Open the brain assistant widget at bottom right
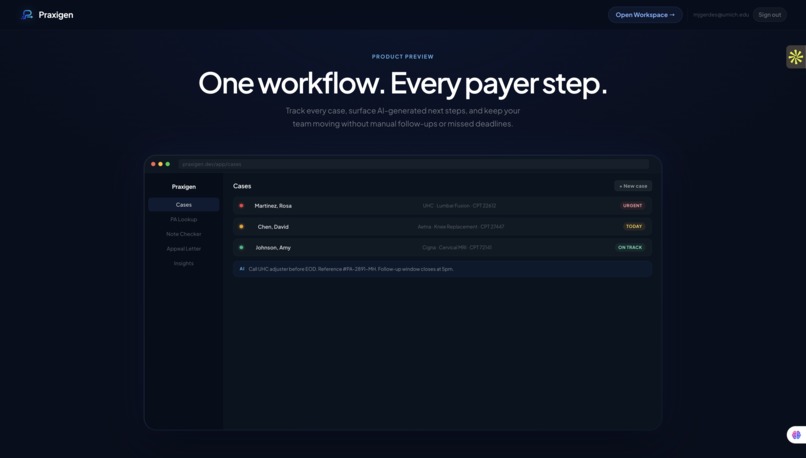 tap(796, 435)
